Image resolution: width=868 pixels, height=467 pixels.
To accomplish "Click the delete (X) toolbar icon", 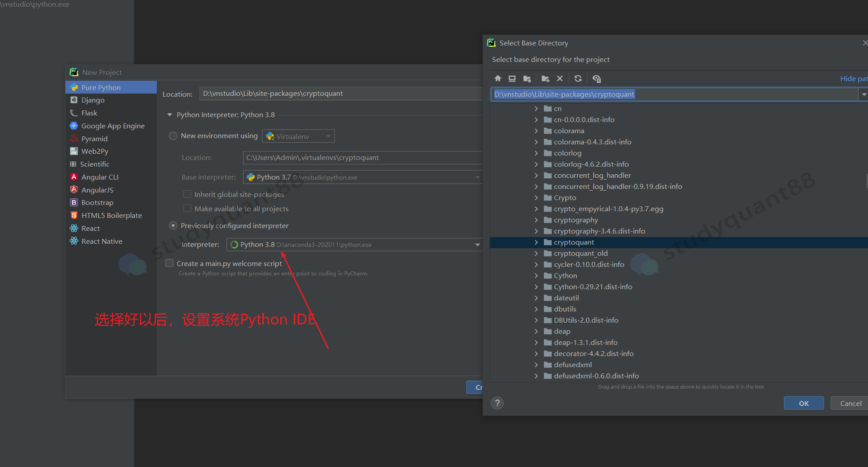I will click(x=560, y=78).
